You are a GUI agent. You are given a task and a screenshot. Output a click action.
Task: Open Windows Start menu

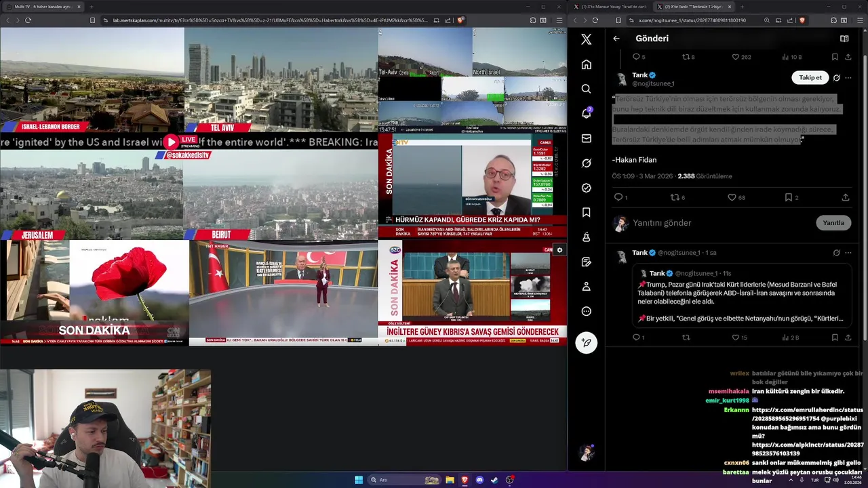(359, 480)
